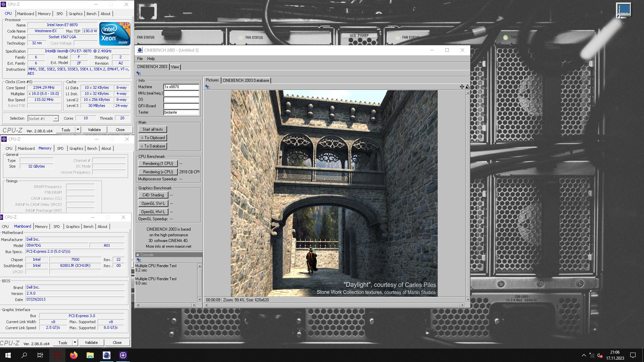
Task: Click the top CPU-Z window title icon
Action: [3, 4]
